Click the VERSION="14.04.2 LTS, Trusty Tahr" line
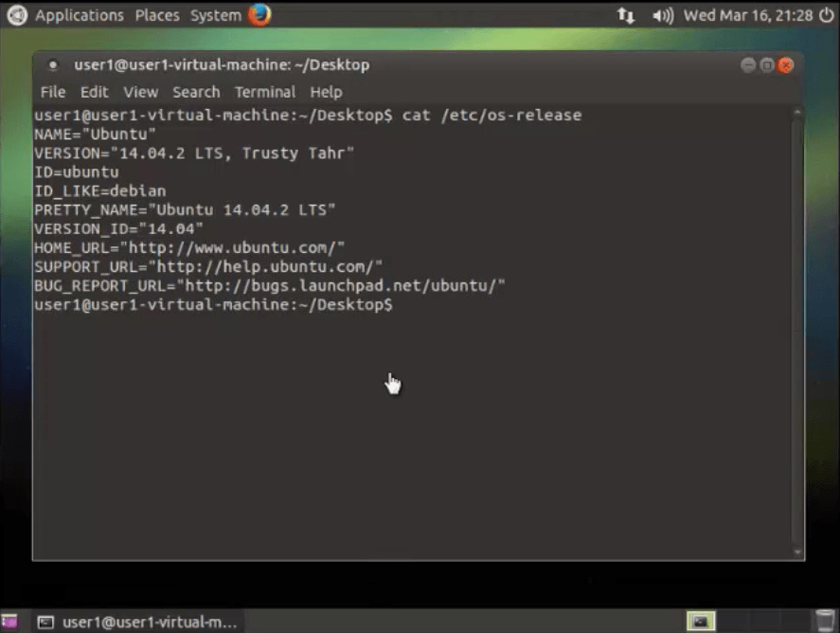The width and height of the screenshot is (840, 633). tap(194, 154)
